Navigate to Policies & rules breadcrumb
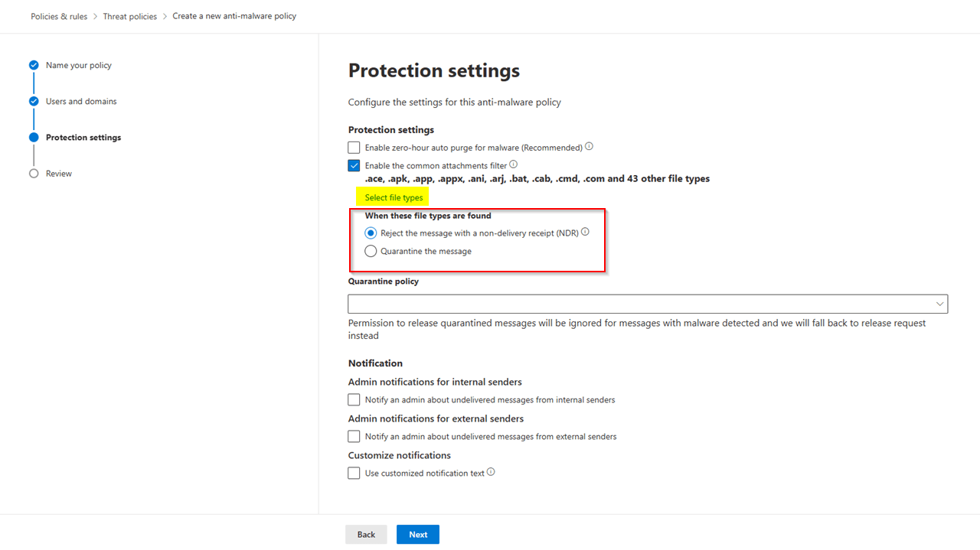Viewport: 980px width, 550px height. click(x=59, y=15)
